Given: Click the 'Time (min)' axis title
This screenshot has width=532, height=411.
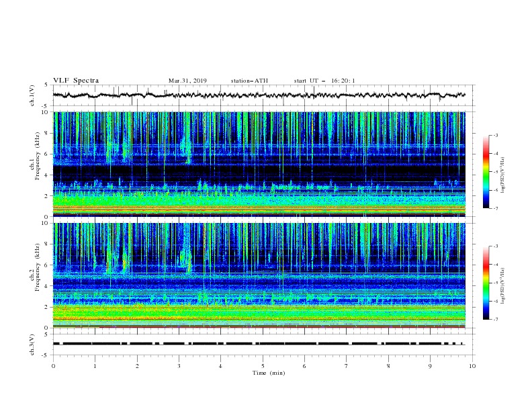Looking at the screenshot, I should 269,373.
